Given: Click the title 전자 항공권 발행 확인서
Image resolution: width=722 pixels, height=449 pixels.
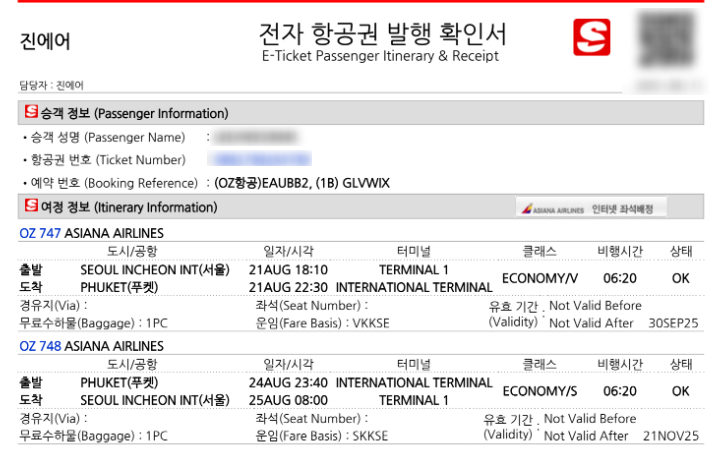Looking at the screenshot, I should tap(383, 33).
